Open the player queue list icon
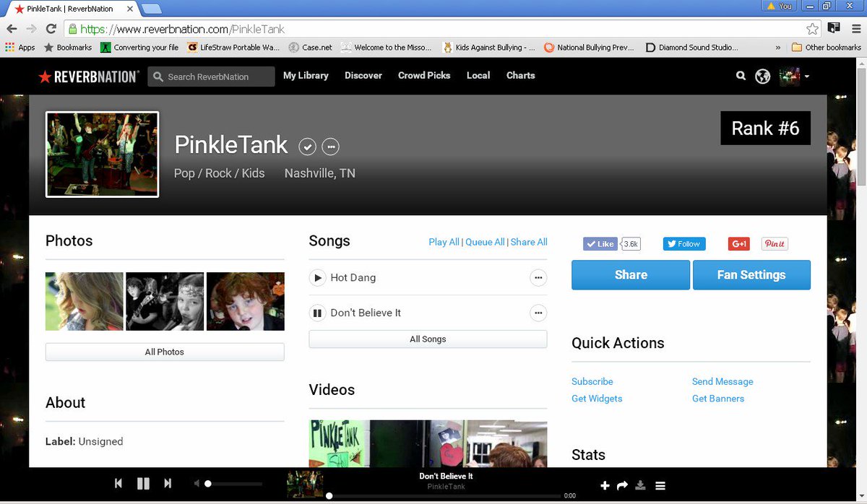 [660, 486]
